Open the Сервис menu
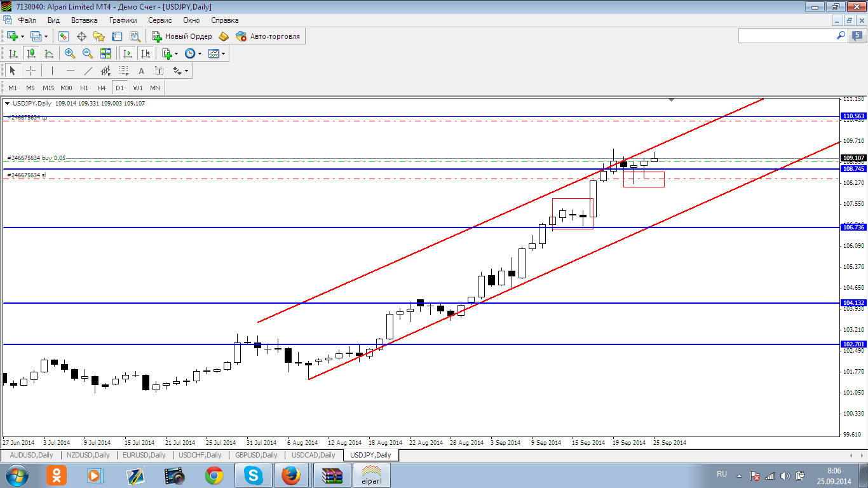 (160, 20)
